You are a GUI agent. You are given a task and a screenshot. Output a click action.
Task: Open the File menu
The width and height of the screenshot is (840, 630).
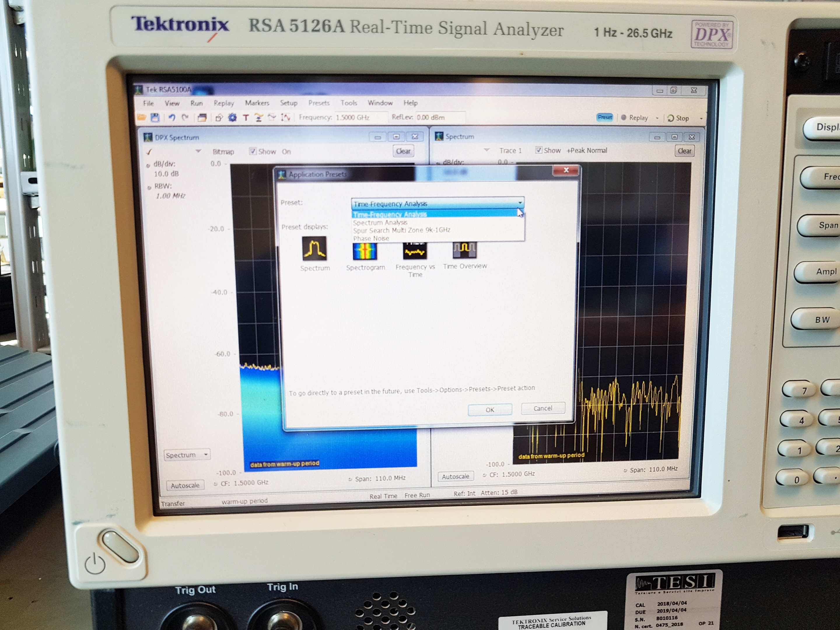tap(148, 103)
